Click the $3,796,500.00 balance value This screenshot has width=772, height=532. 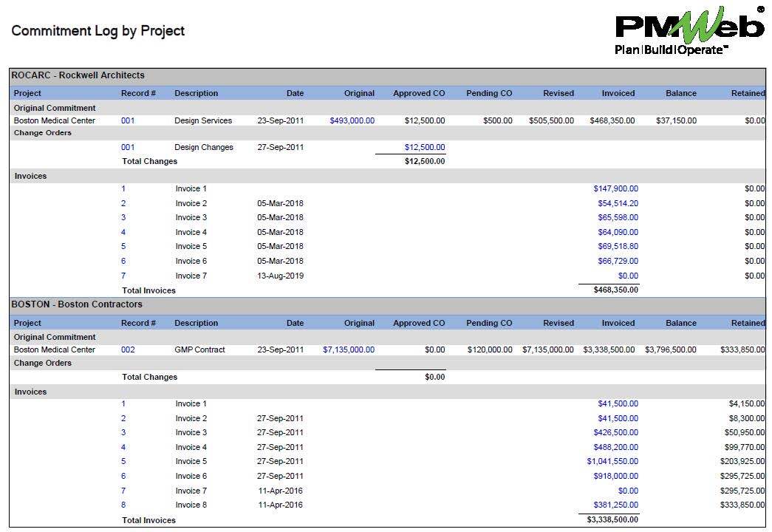(x=671, y=349)
